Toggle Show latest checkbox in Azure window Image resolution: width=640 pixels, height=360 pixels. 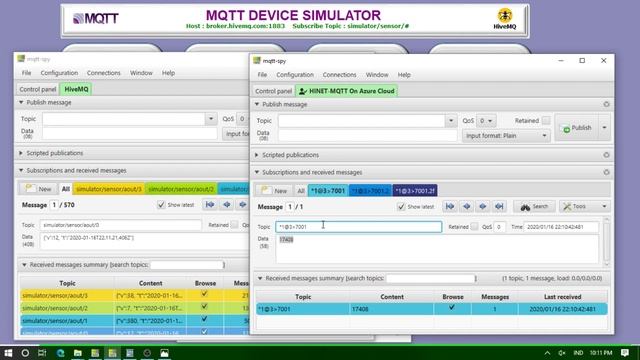point(401,207)
